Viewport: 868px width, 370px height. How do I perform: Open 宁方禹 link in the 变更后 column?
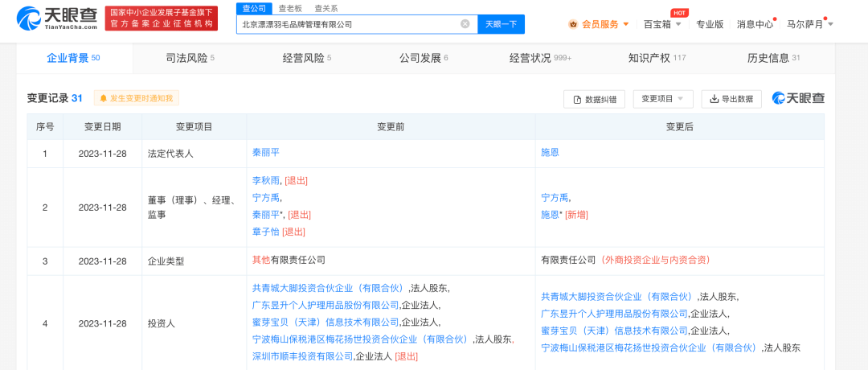[555, 197]
